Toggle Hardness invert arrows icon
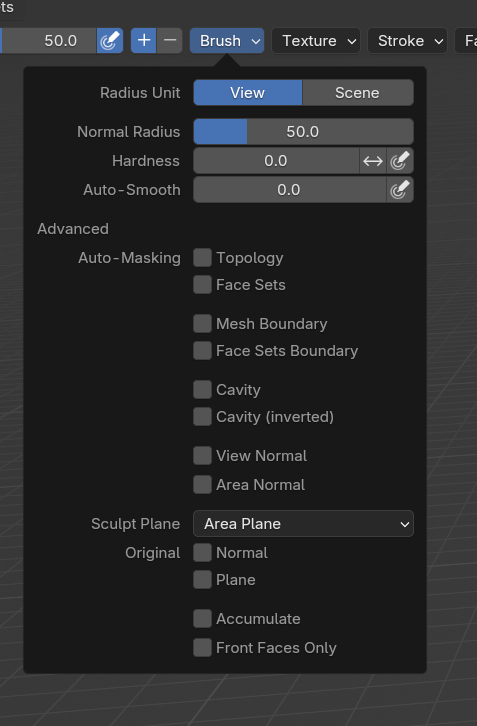477x726 pixels. 373,161
